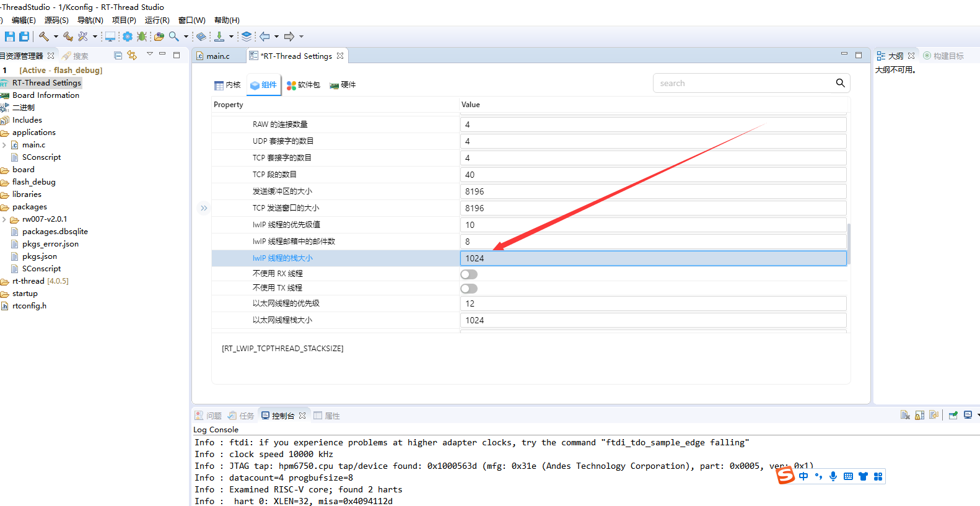Open 导航(N) menu
The image size is (980, 506).
tap(90, 20)
